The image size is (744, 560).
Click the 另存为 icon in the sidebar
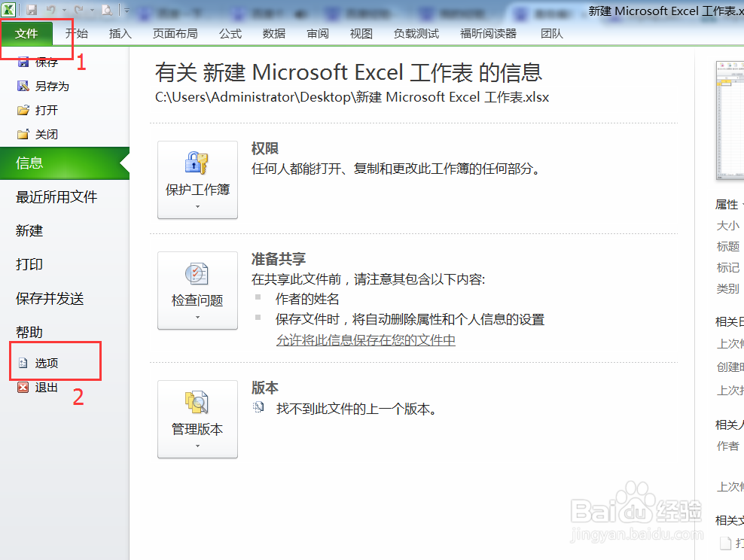(x=23, y=86)
